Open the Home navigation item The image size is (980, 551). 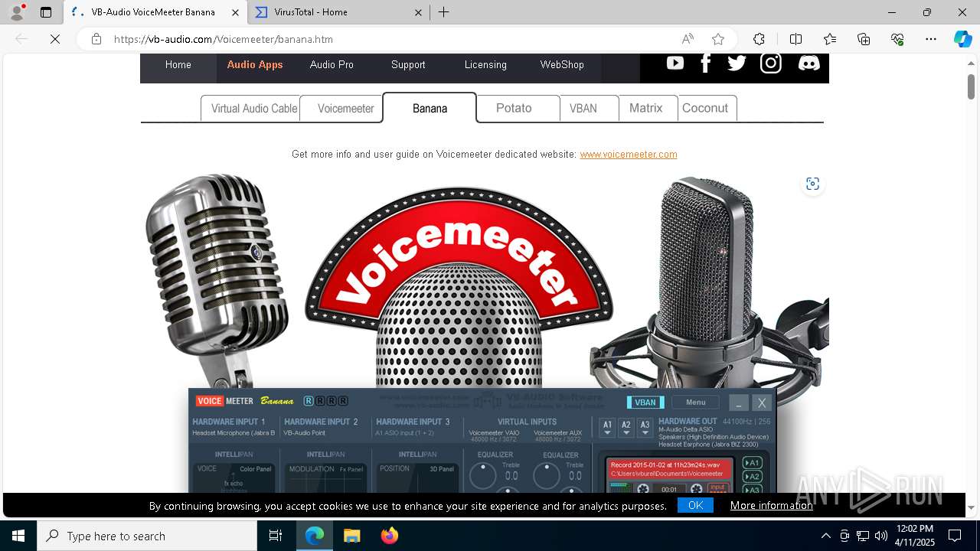click(178, 64)
